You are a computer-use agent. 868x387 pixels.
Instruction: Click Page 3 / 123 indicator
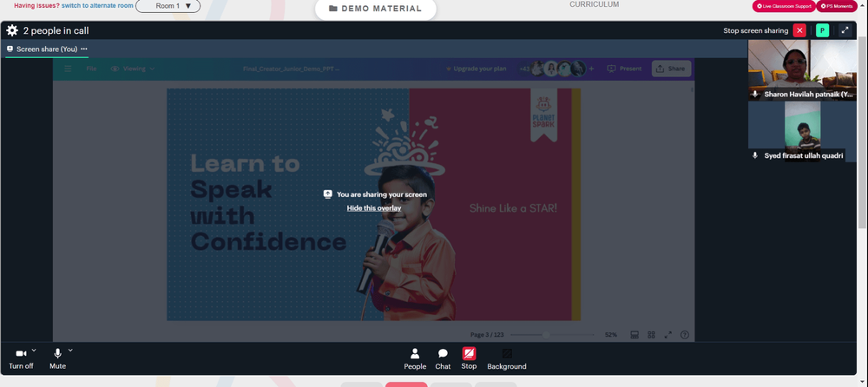coord(487,334)
